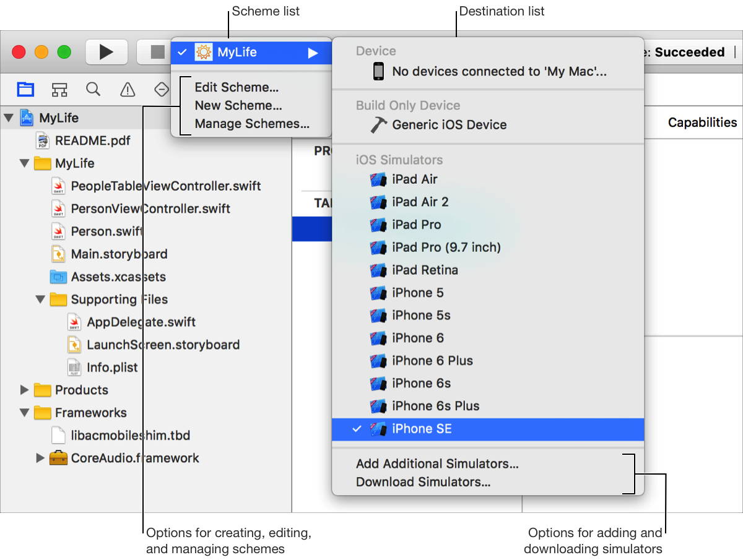Select iPad Retina simulator

488,270
